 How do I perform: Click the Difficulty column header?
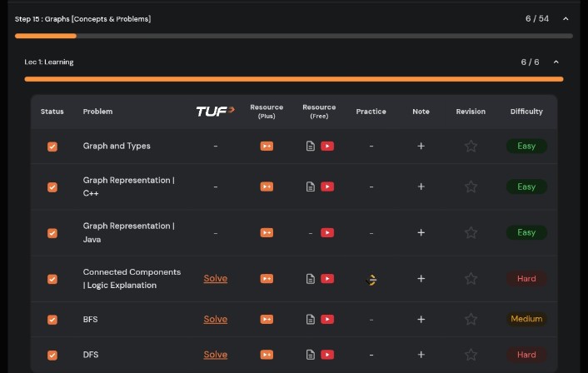pyautogui.click(x=526, y=112)
